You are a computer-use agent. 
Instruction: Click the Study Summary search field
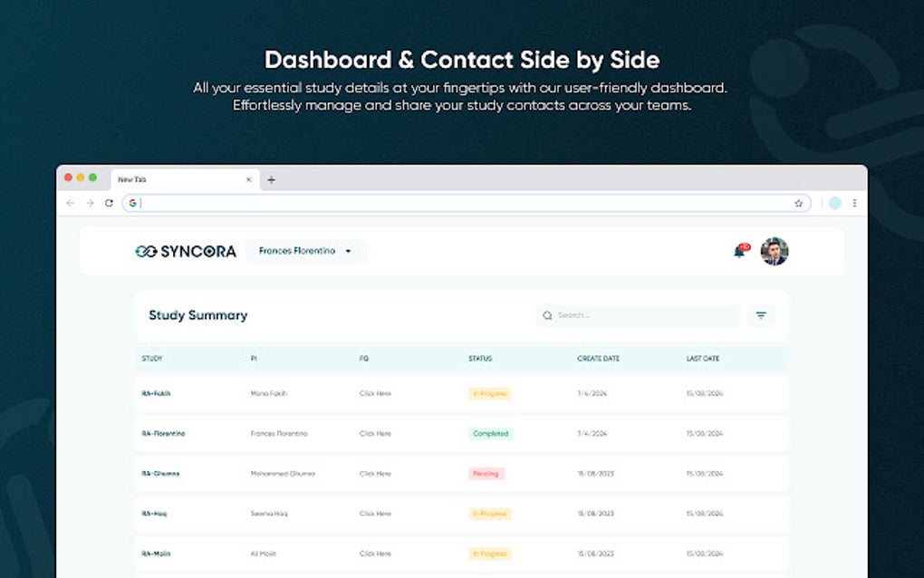coord(639,316)
